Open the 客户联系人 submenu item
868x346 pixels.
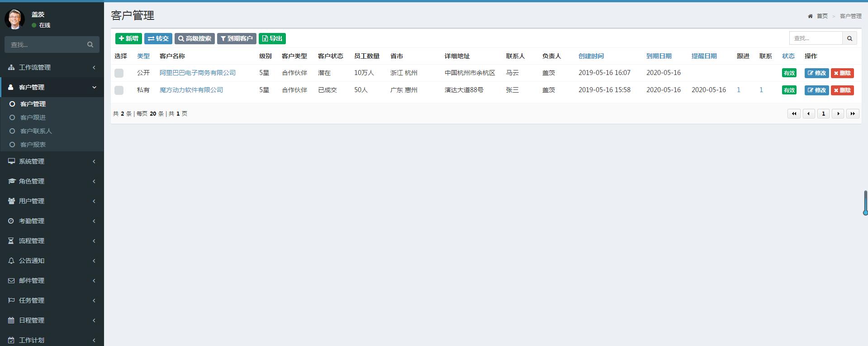pyautogui.click(x=36, y=131)
